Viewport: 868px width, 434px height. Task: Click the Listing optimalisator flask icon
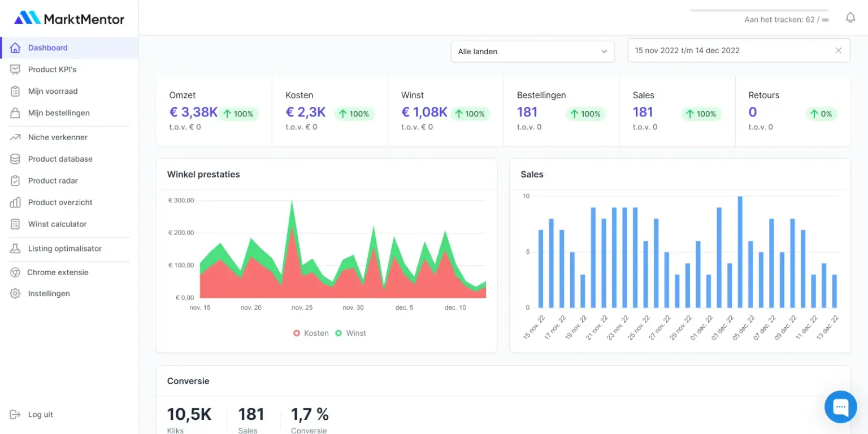point(15,249)
